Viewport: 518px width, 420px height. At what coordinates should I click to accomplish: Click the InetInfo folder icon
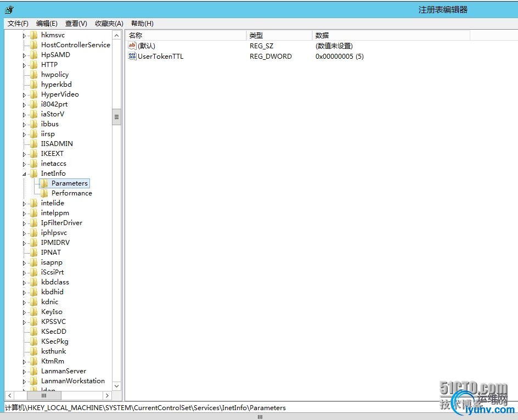[x=33, y=173]
